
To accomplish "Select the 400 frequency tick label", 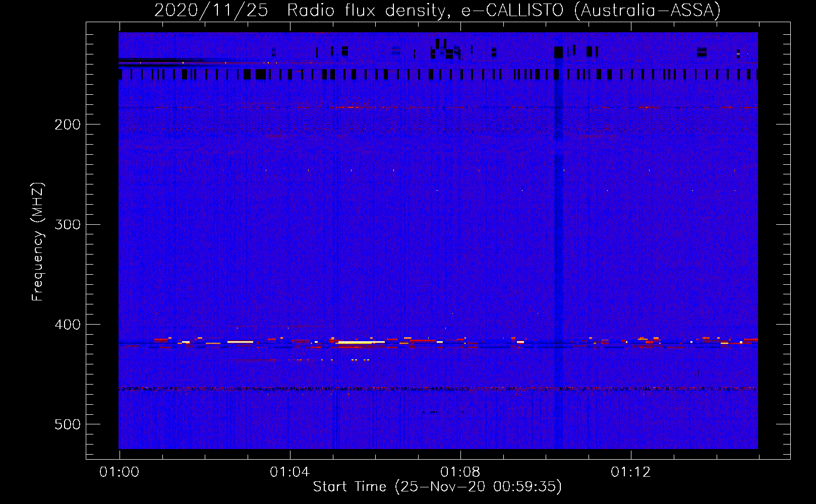I will [x=68, y=325].
